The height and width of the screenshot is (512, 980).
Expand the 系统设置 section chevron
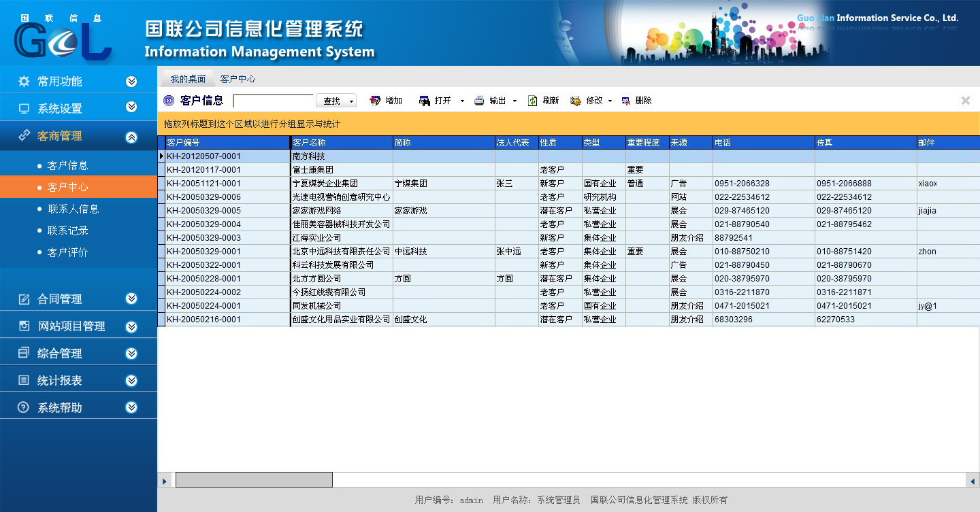point(131,107)
